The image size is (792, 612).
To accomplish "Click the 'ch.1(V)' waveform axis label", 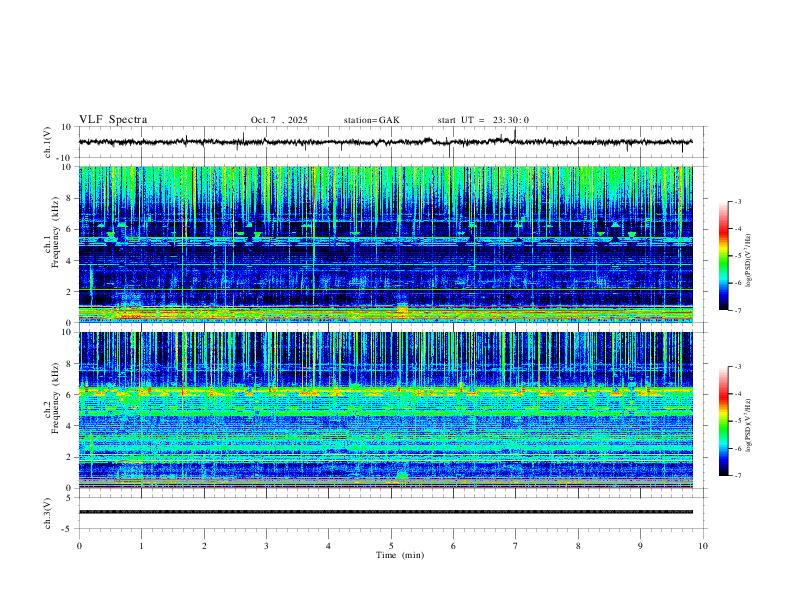I will 48,142.
